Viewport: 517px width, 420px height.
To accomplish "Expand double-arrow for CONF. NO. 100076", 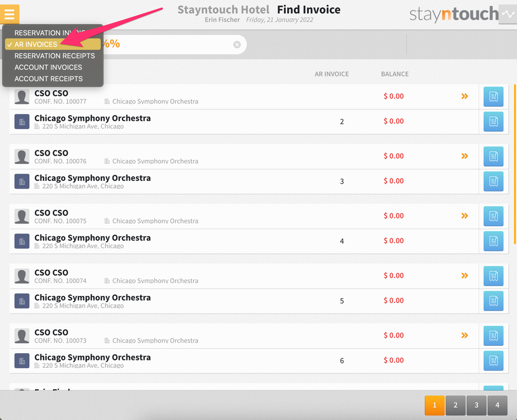I will pyautogui.click(x=465, y=156).
